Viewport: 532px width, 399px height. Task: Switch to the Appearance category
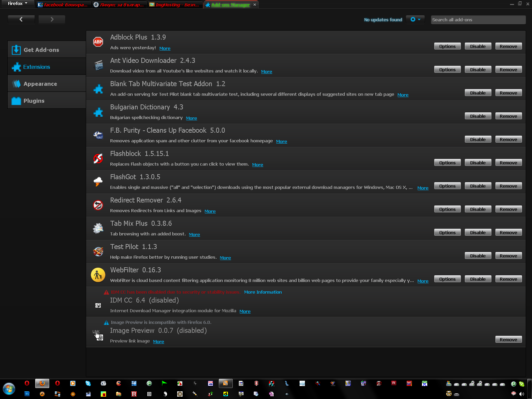click(47, 83)
